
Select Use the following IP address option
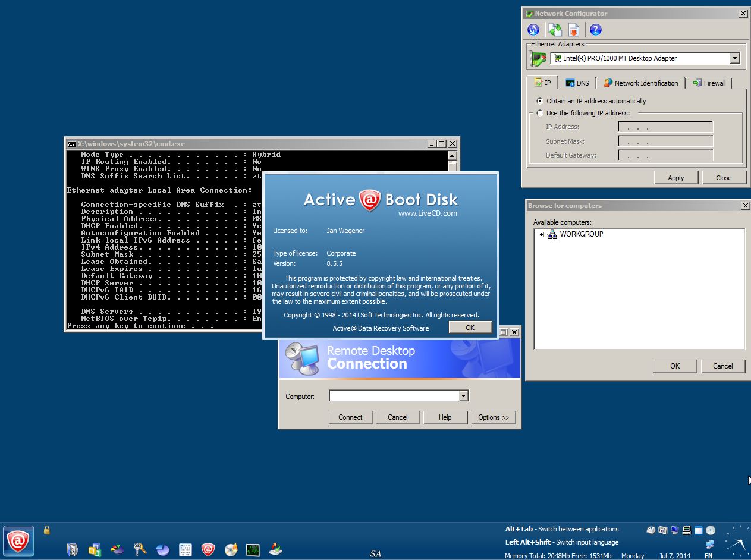point(540,113)
